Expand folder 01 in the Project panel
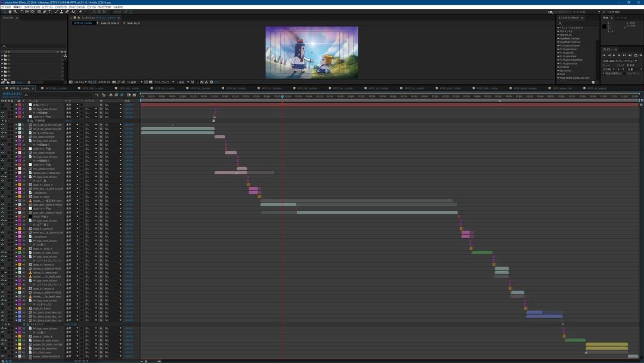644x363 pixels. pyautogui.click(x=2, y=56)
